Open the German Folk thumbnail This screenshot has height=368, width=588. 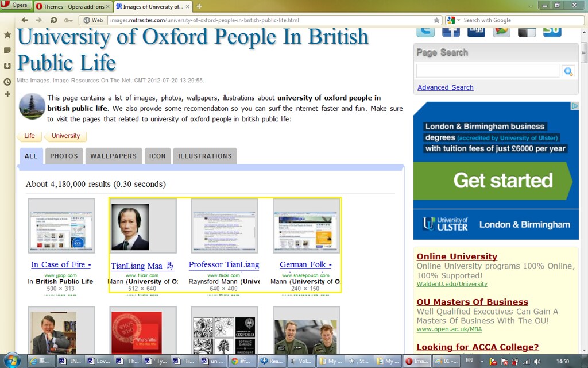point(307,225)
